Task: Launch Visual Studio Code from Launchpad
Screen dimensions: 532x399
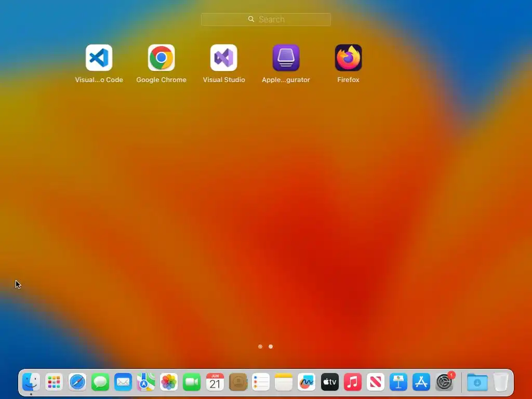Action: pos(99,58)
